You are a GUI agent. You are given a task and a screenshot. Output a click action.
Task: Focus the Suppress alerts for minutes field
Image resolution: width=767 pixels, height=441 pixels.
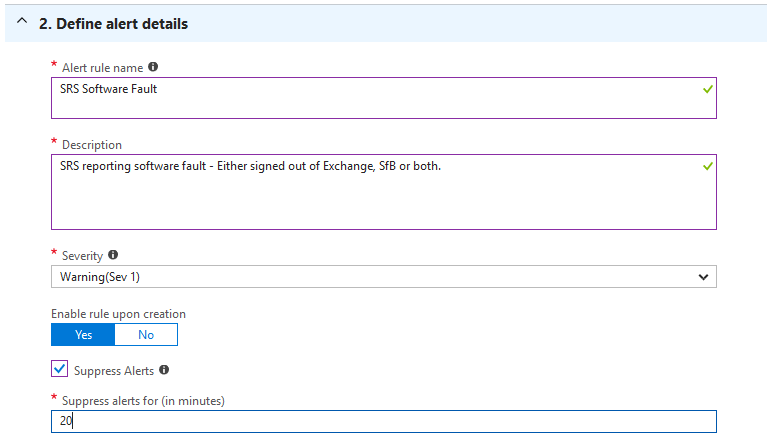[384, 421]
